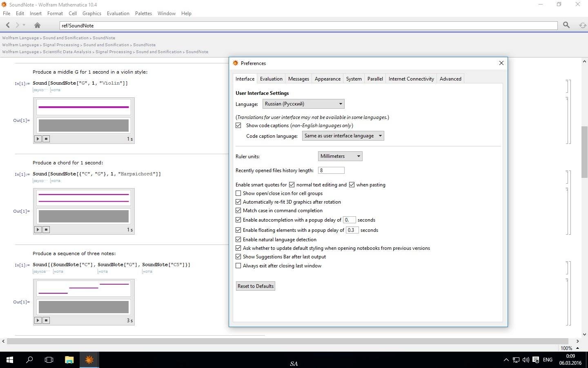Switch to the Messages tab

(x=298, y=79)
